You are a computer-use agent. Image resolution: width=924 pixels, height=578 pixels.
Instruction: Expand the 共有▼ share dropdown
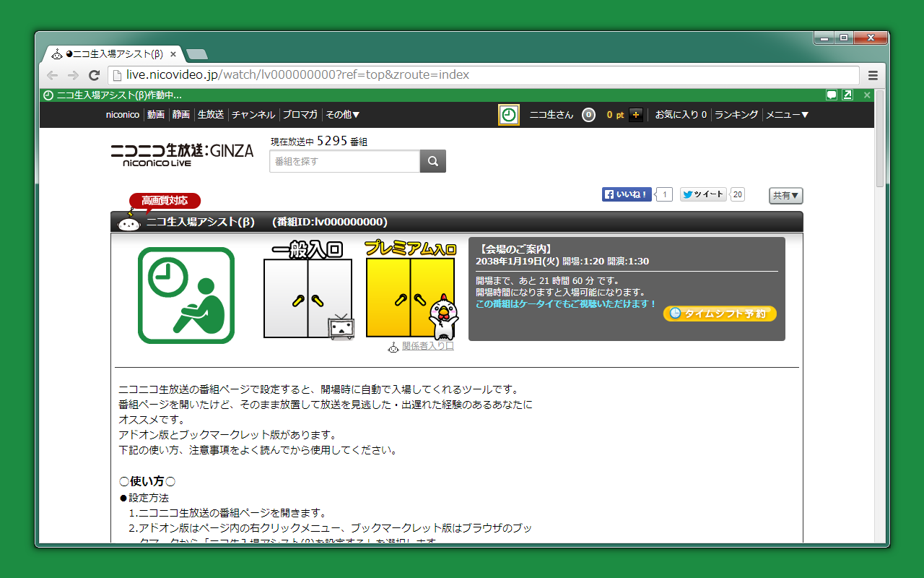786,196
